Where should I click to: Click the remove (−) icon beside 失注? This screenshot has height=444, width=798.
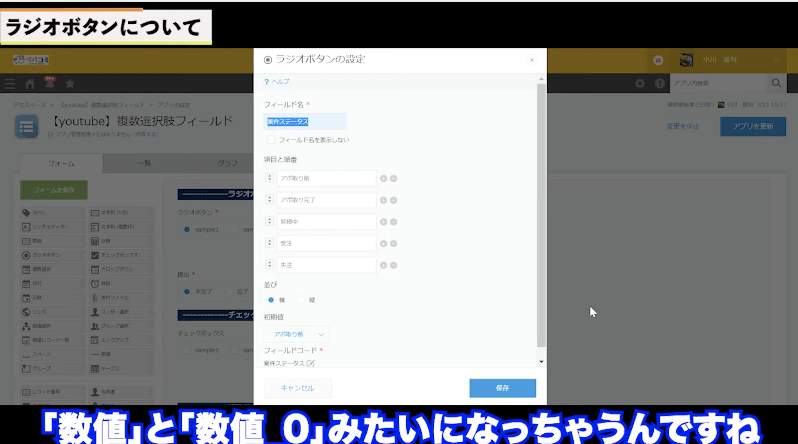pyautogui.click(x=393, y=265)
